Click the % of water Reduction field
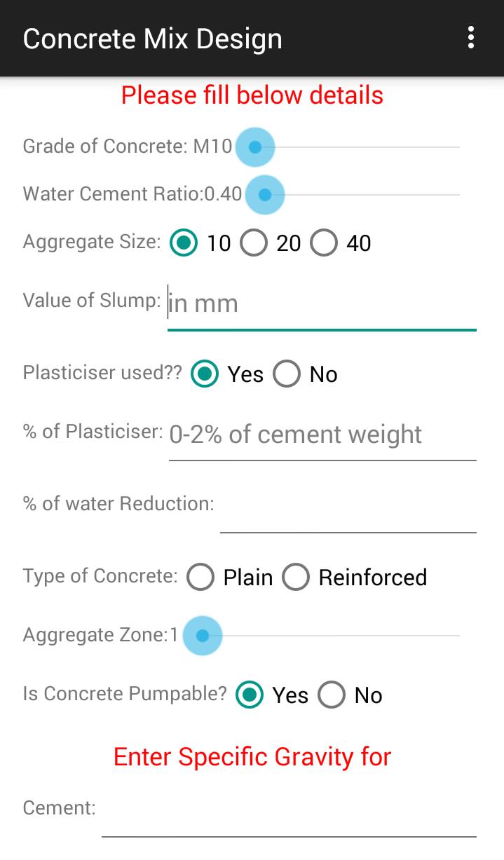504x860 pixels. 348,512
